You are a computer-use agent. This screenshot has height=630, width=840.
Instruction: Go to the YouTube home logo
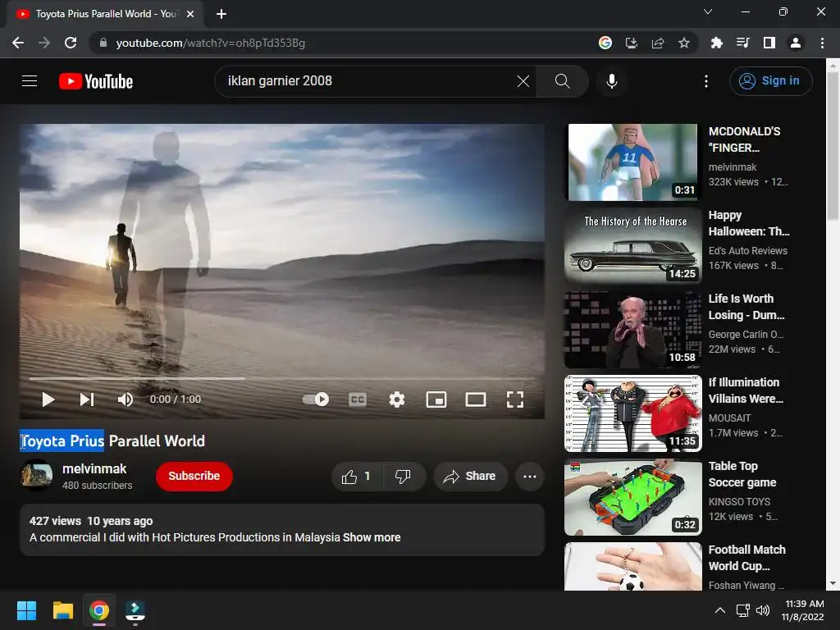click(x=96, y=81)
